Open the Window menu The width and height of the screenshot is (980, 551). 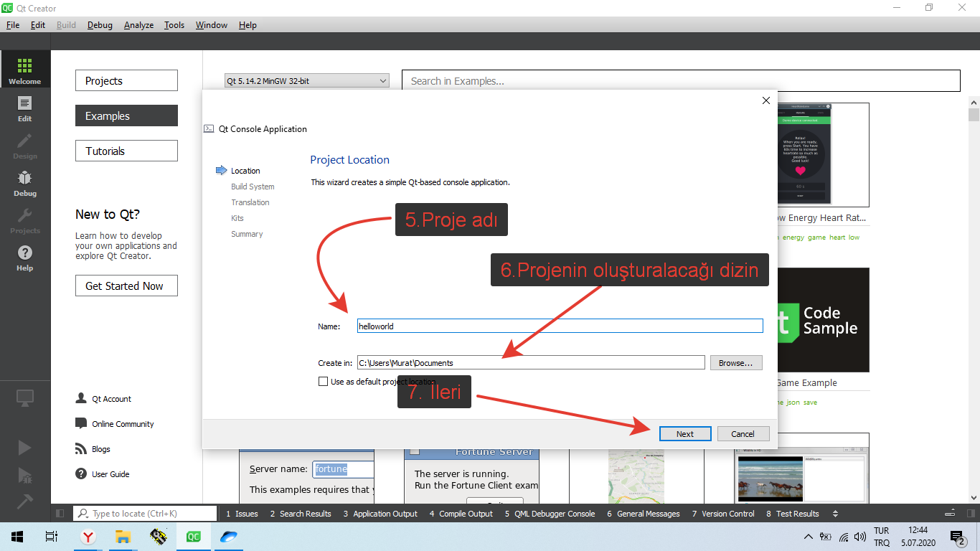pos(211,25)
